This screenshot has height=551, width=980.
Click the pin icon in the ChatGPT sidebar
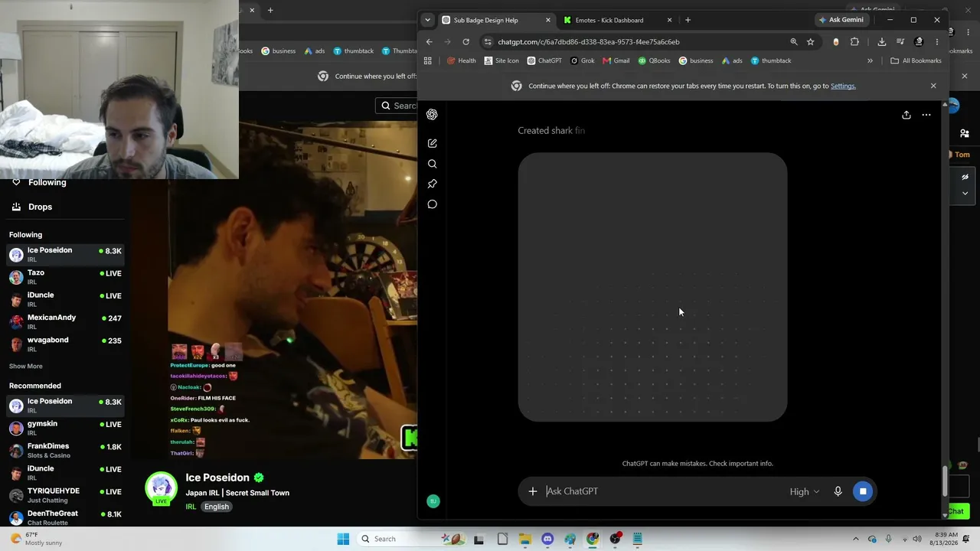(x=432, y=184)
